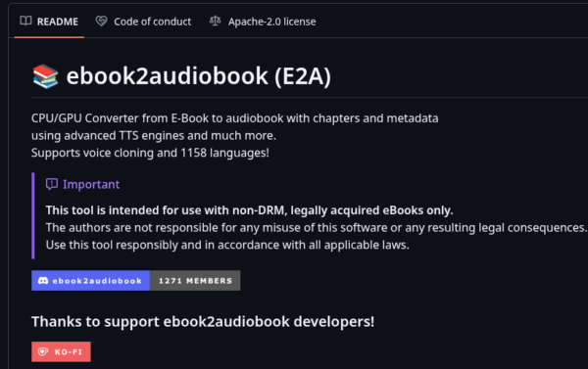
Task: Open the README tab
Action: click(x=49, y=22)
